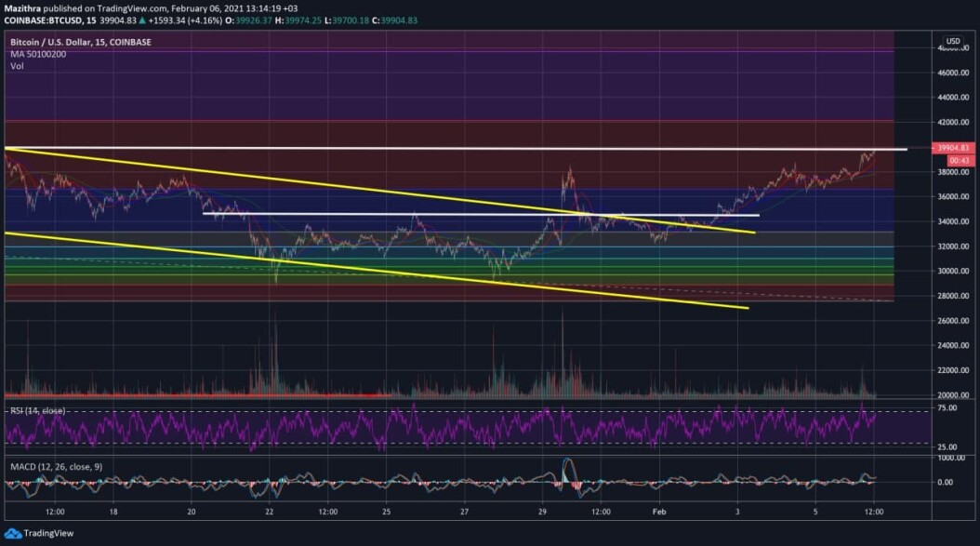Click the 00:43 candle countdown label
This screenshot has width=980, height=546.
[x=959, y=161]
